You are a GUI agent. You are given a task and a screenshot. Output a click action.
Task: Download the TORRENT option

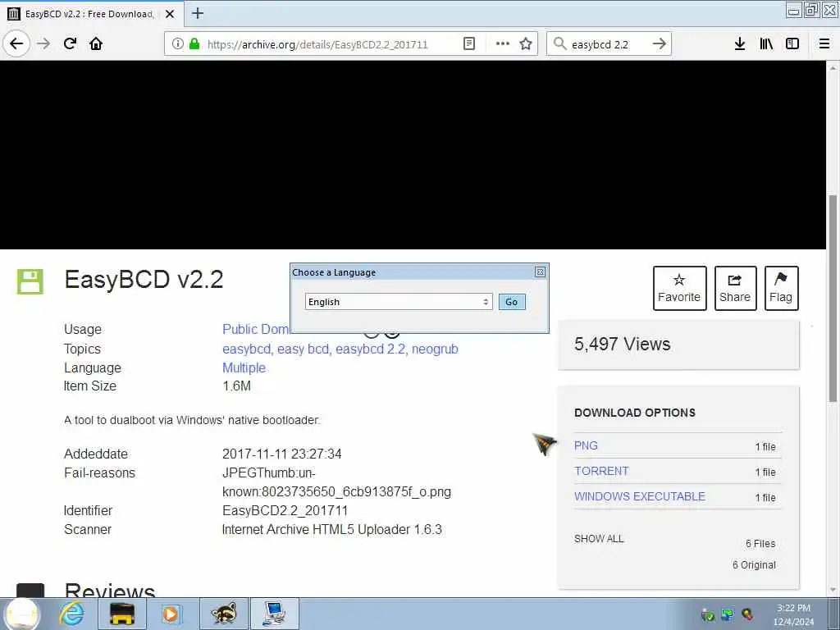pyautogui.click(x=601, y=471)
